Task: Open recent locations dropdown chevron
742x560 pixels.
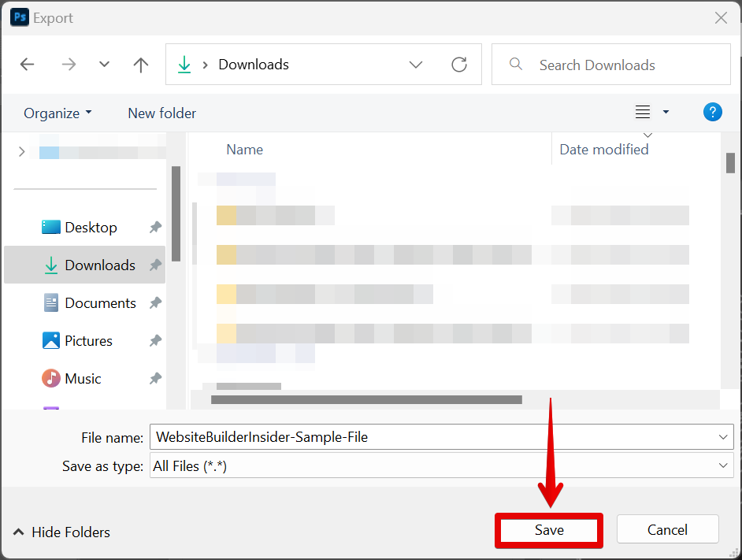Action: [104, 65]
